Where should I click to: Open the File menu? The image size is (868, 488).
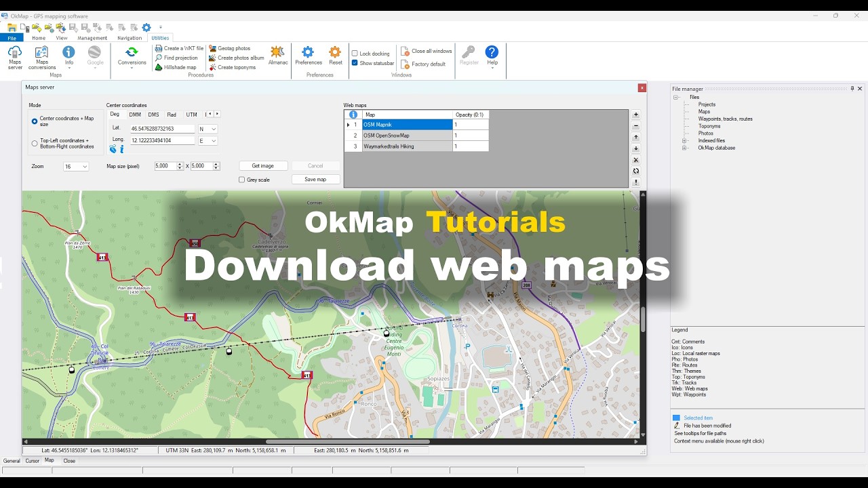[12, 38]
